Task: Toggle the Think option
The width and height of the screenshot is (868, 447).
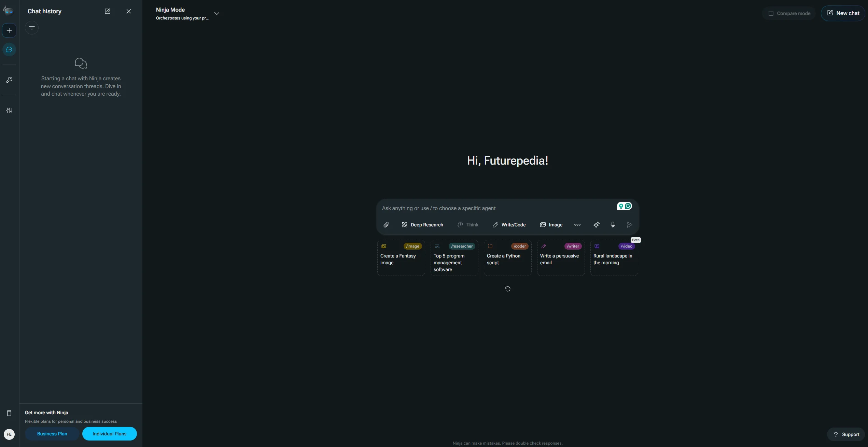Action: pos(468,225)
